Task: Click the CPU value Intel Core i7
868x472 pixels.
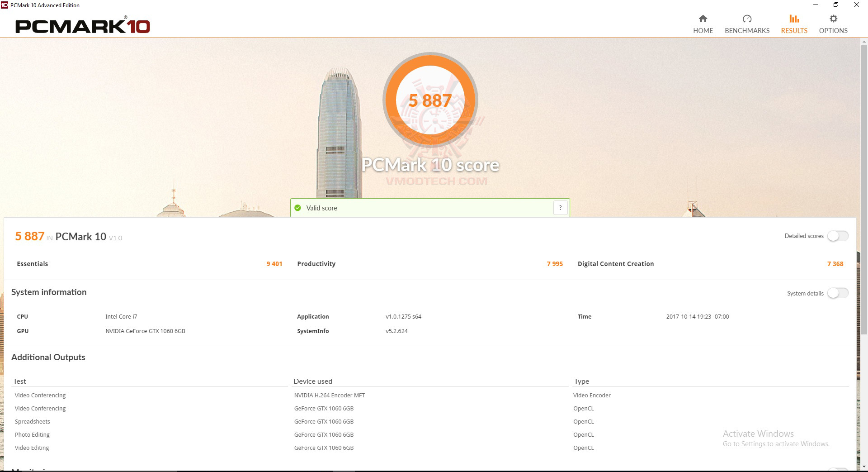Action: click(121, 317)
